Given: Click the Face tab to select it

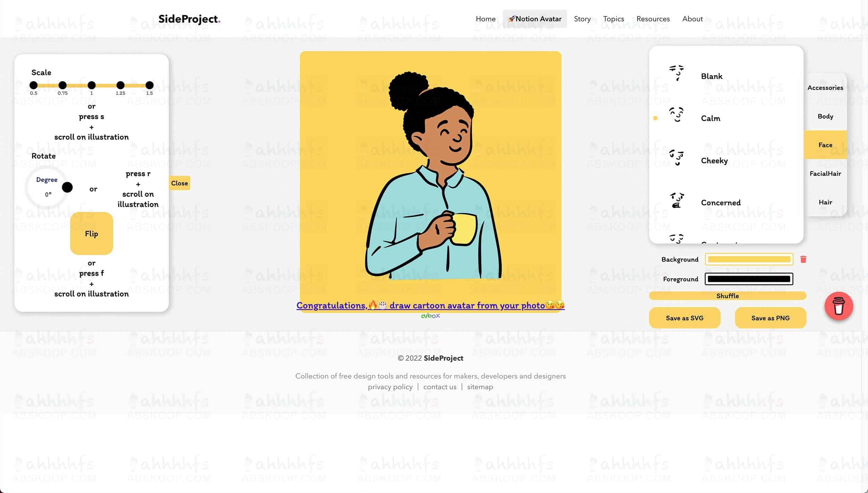Looking at the screenshot, I should [825, 145].
